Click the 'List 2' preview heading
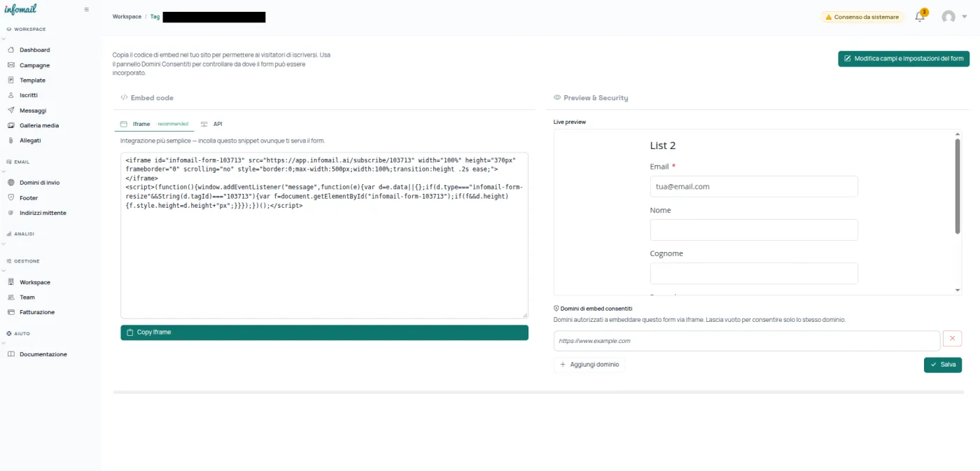Screen dimensions: 980x471 coord(663,146)
